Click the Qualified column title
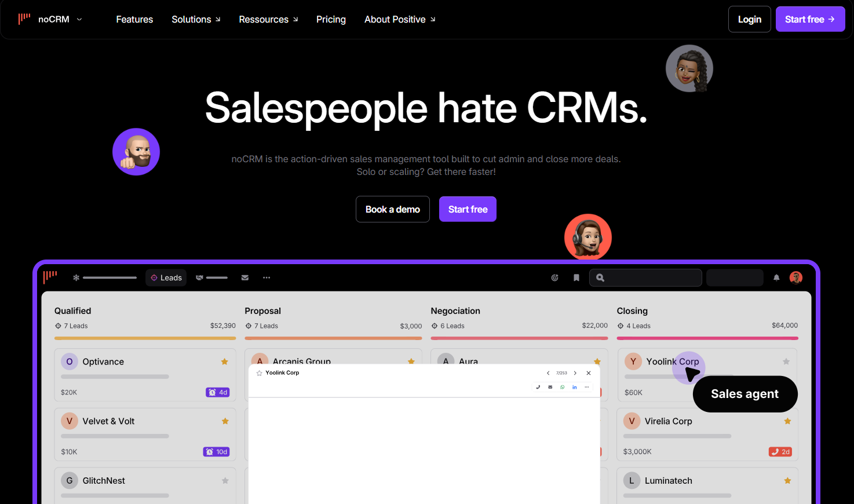Screen dimensions: 854x504 point(72,311)
